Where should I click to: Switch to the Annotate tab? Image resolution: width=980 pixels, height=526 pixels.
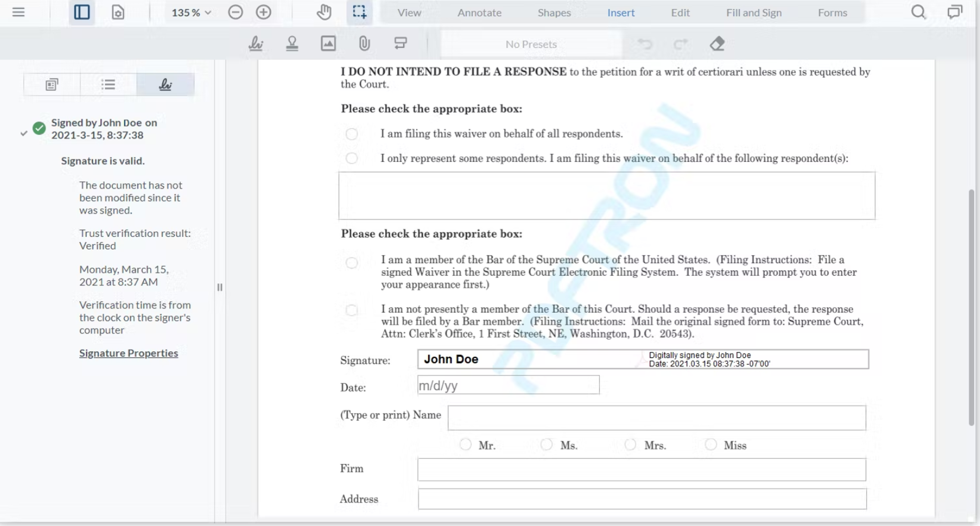(479, 13)
